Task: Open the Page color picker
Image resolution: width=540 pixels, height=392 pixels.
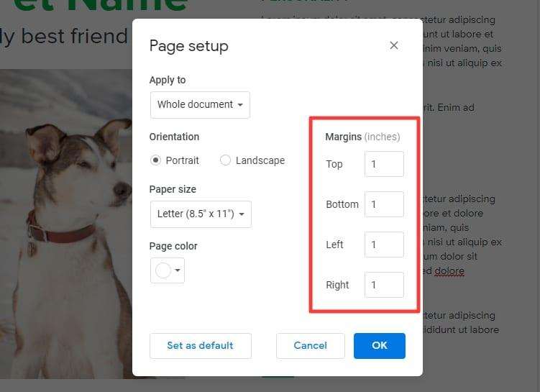Action: (168, 270)
